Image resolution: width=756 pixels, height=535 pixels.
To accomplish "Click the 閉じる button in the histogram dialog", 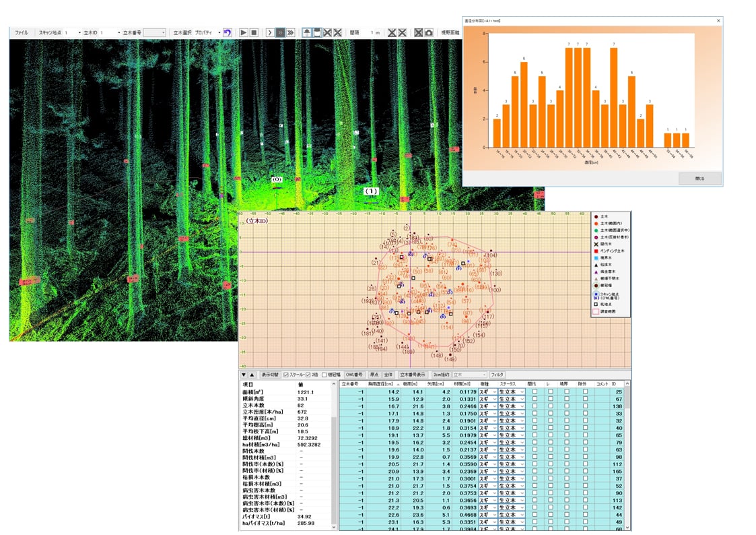I will (x=699, y=179).
